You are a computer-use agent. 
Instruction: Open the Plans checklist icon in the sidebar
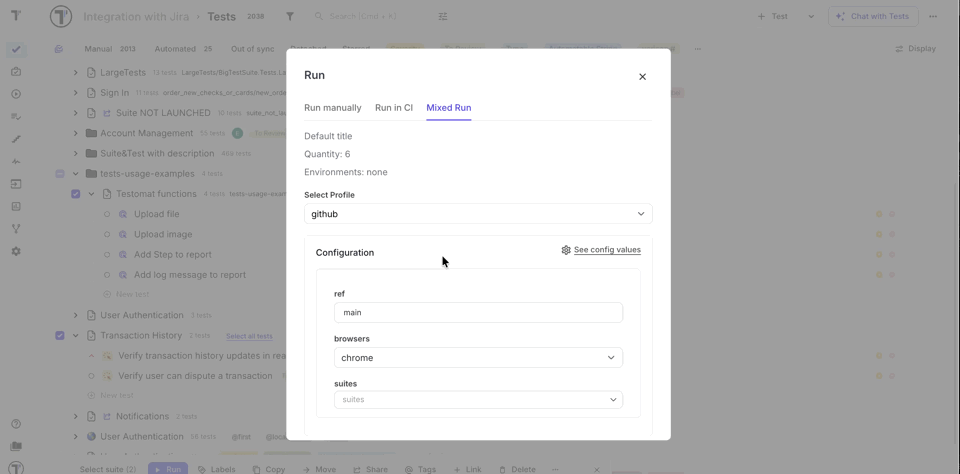(16, 116)
